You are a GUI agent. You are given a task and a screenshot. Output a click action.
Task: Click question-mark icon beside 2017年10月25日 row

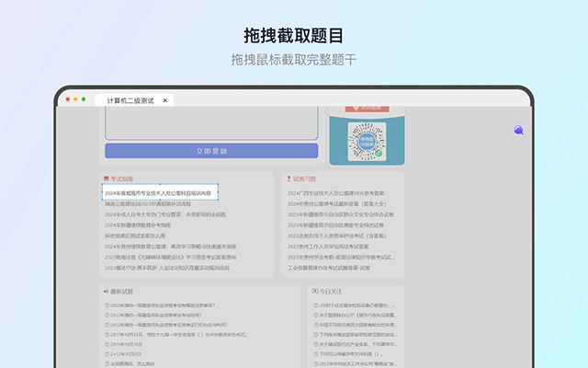coord(107,335)
